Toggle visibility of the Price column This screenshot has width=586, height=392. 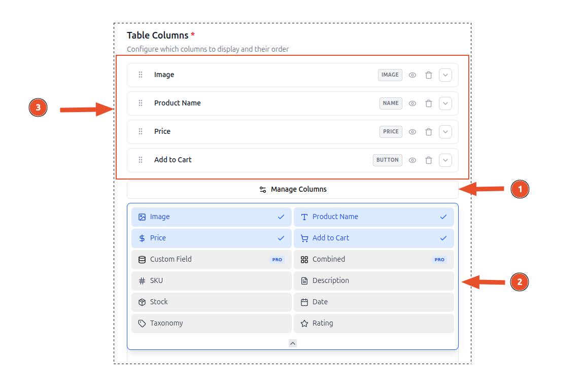click(412, 131)
